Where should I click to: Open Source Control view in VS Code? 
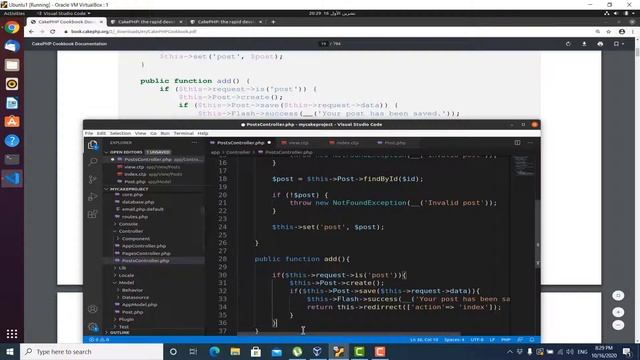point(93,179)
